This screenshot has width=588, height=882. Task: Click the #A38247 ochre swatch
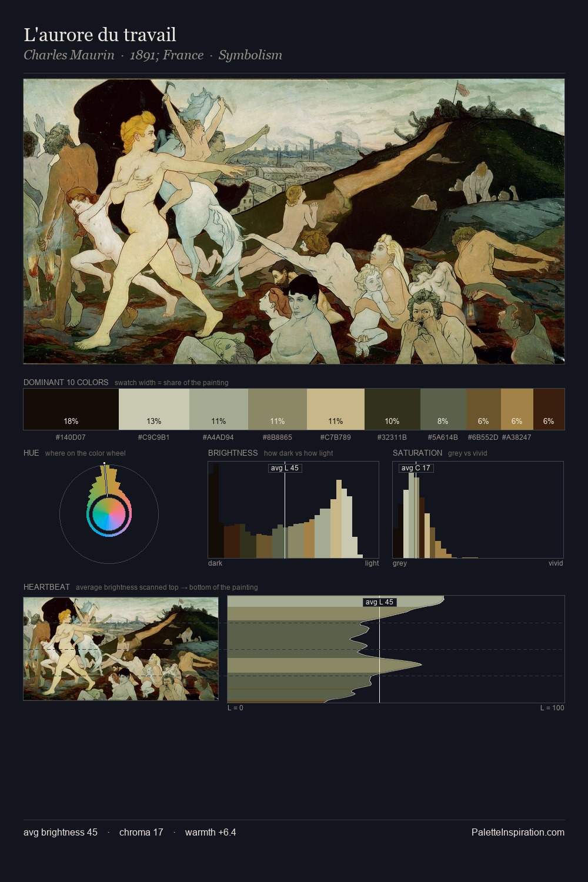(x=517, y=409)
